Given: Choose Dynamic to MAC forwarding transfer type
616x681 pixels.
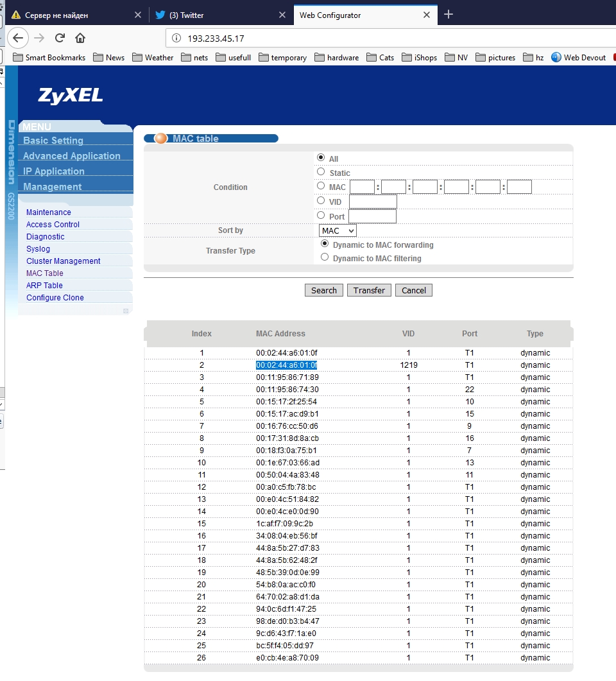Looking at the screenshot, I should pos(324,244).
